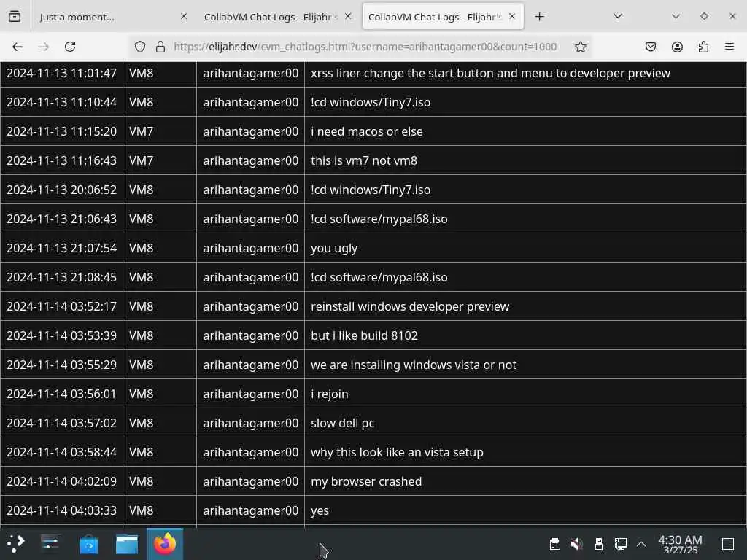
Task: Open the KDE application launcher
Action: [x=15, y=543]
